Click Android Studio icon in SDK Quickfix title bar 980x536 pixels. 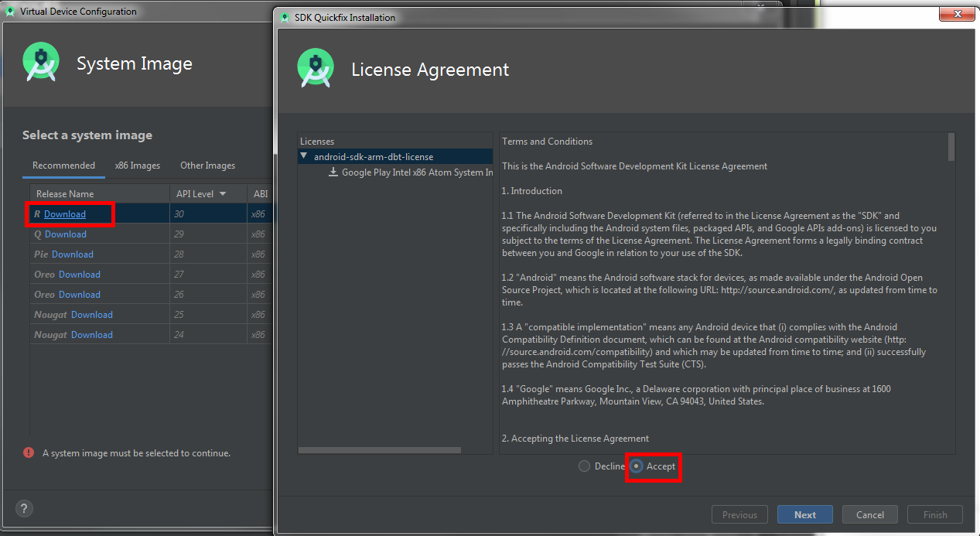(284, 17)
